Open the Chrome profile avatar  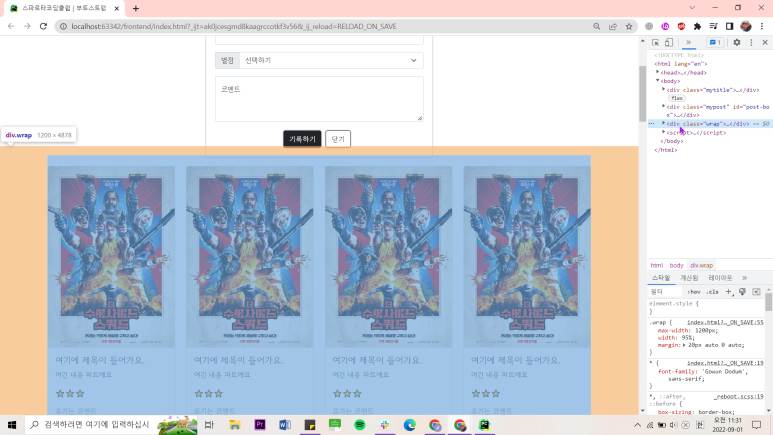746,26
